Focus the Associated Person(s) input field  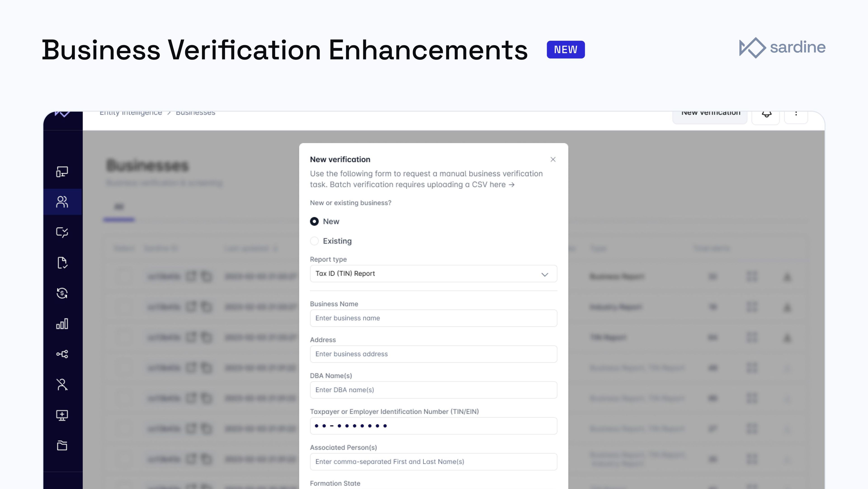[433, 462]
